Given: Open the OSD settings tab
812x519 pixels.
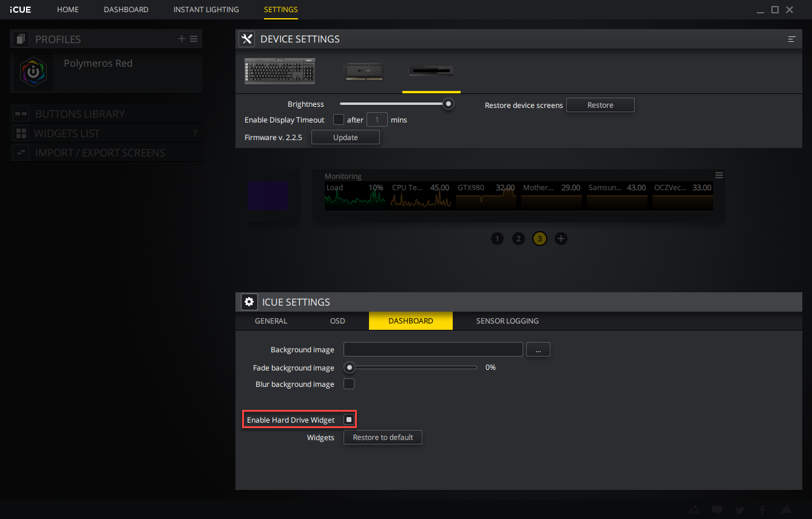Looking at the screenshot, I should click(x=337, y=321).
